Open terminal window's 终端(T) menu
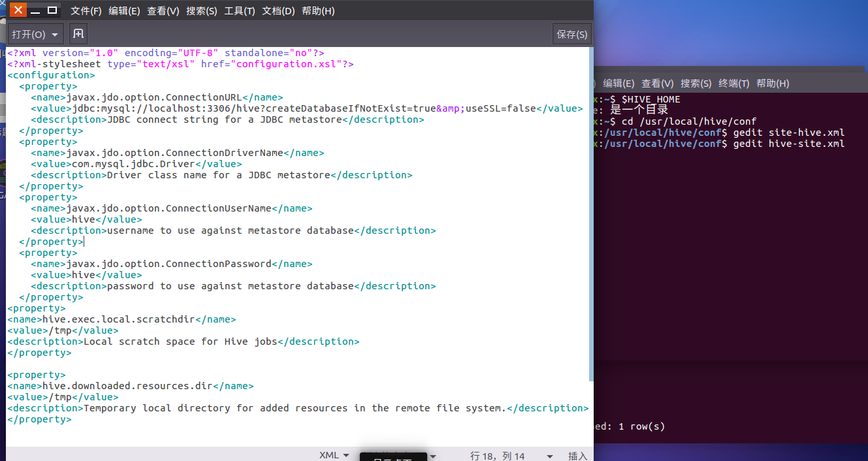 click(x=734, y=84)
